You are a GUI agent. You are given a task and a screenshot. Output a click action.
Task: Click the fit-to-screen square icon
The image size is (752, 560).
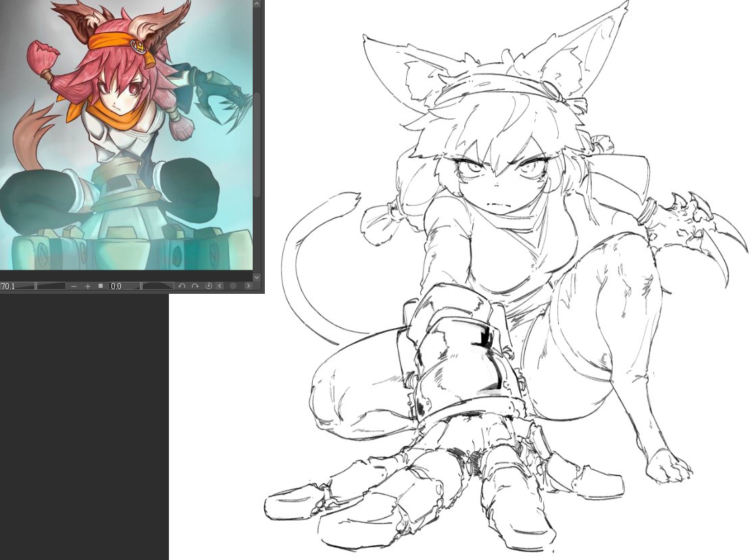[101, 286]
